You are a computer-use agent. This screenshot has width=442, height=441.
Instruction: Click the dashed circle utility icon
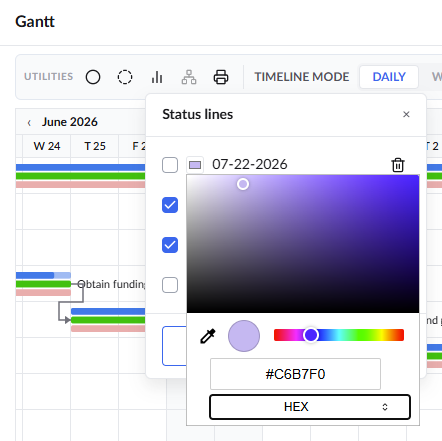125,77
